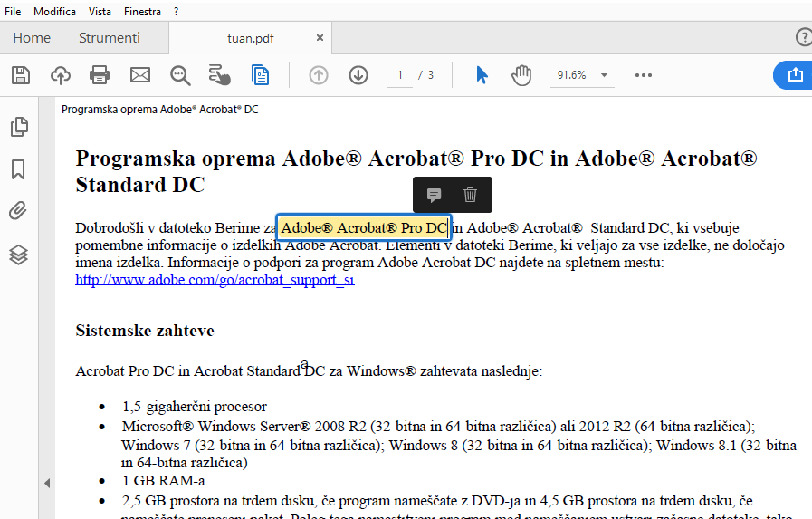812x519 pixels.
Task: Click the blue Share button
Action: coord(793,75)
